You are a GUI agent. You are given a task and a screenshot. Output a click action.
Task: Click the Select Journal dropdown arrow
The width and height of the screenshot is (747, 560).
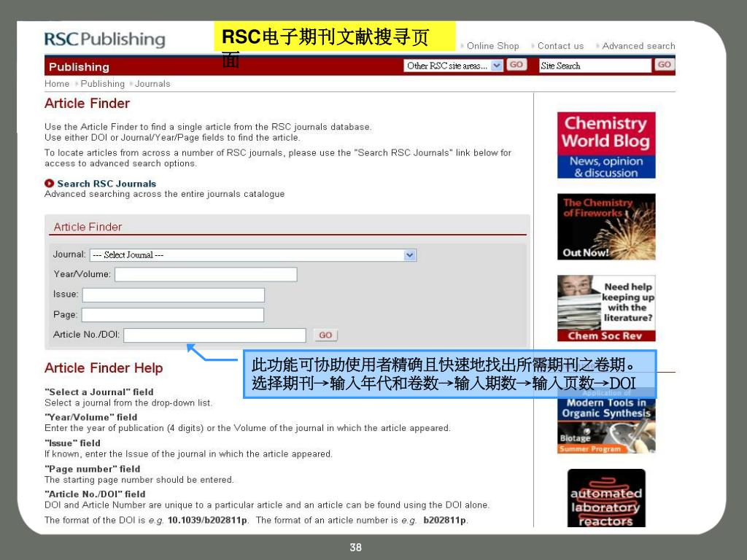pyautogui.click(x=410, y=255)
